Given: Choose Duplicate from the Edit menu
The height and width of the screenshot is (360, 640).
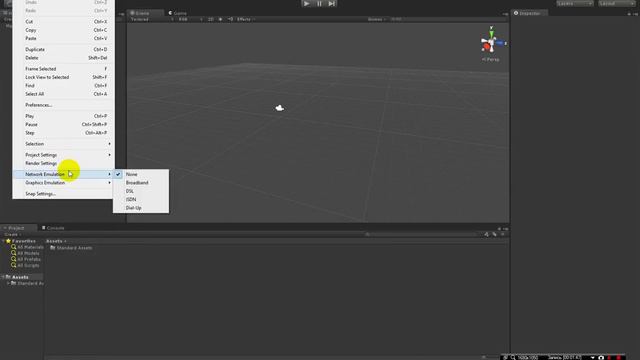Looking at the screenshot, I should click(63, 49).
